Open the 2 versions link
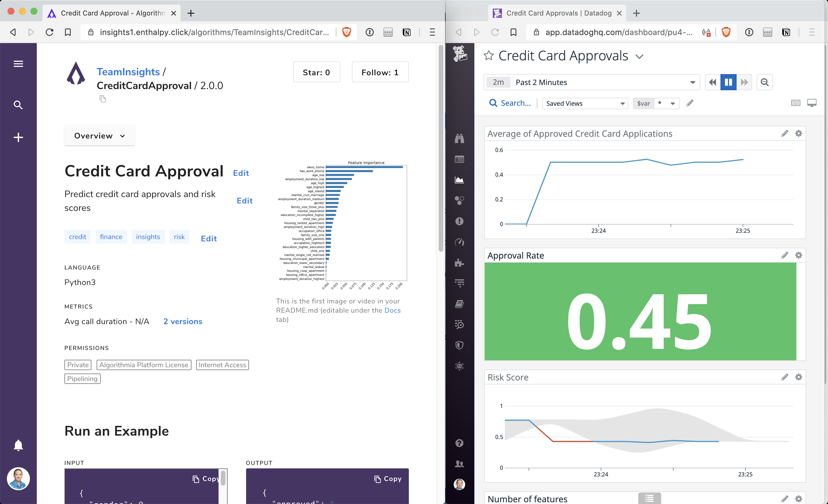This screenshot has height=504, width=828. pyautogui.click(x=183, y=322)
